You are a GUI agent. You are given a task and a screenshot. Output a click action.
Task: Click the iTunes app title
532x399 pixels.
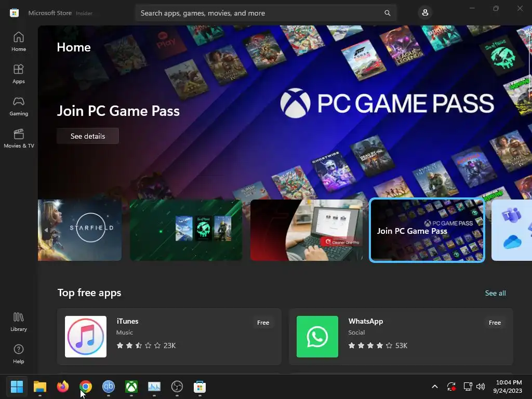tap(128, 321)
